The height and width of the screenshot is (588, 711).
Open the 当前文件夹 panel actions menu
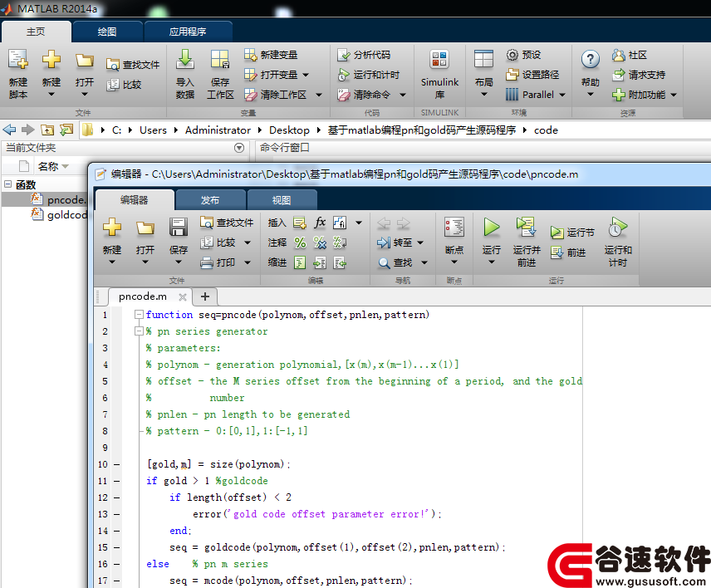tap(239, 148)
